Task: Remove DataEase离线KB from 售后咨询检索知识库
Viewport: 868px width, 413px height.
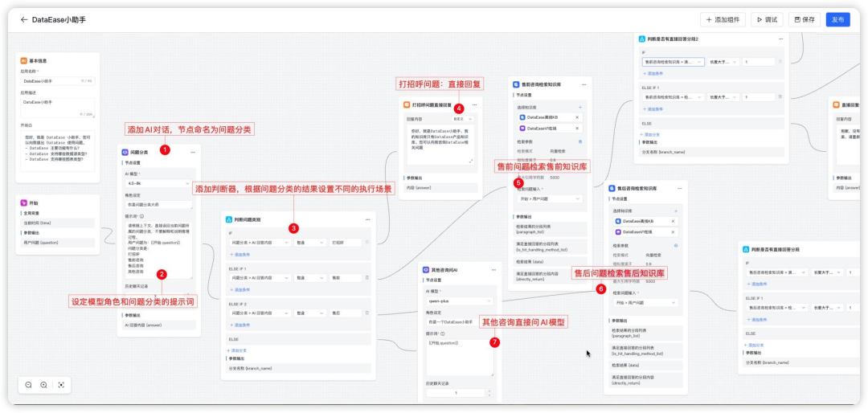Action: (673, 222)
